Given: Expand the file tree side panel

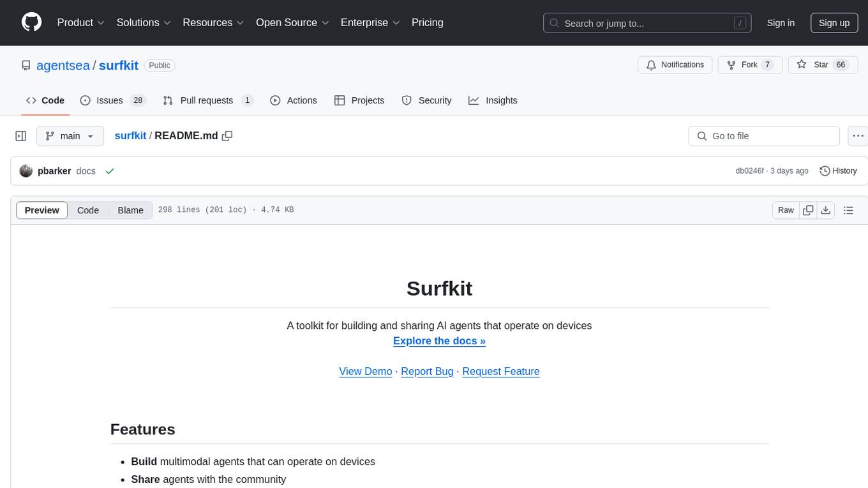Looking at the screenshot, I should (21, 136).
